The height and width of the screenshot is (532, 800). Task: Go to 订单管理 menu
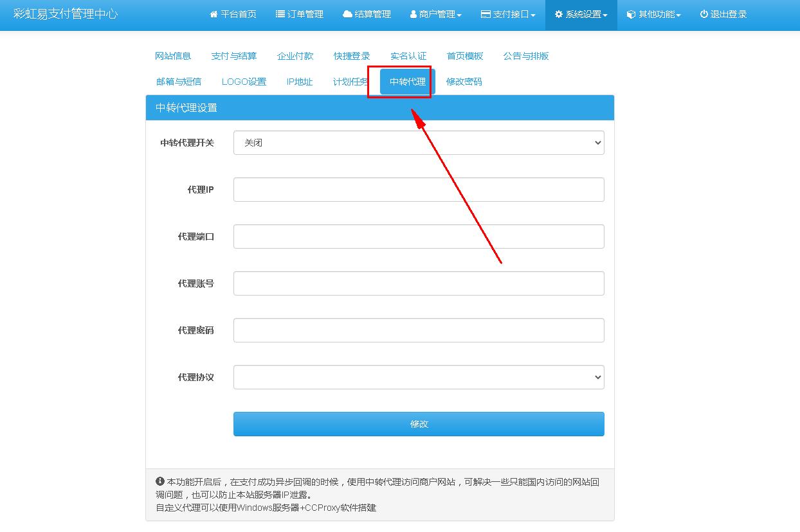point(300,15)
